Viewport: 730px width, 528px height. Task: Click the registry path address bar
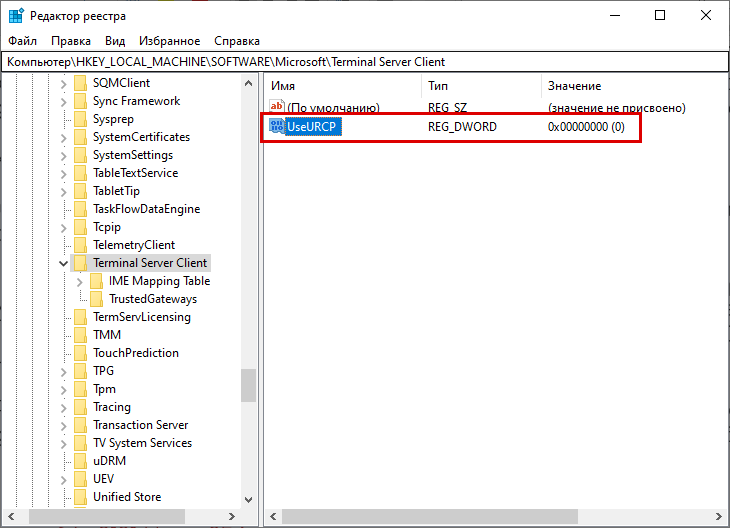[x=365, y=62]
